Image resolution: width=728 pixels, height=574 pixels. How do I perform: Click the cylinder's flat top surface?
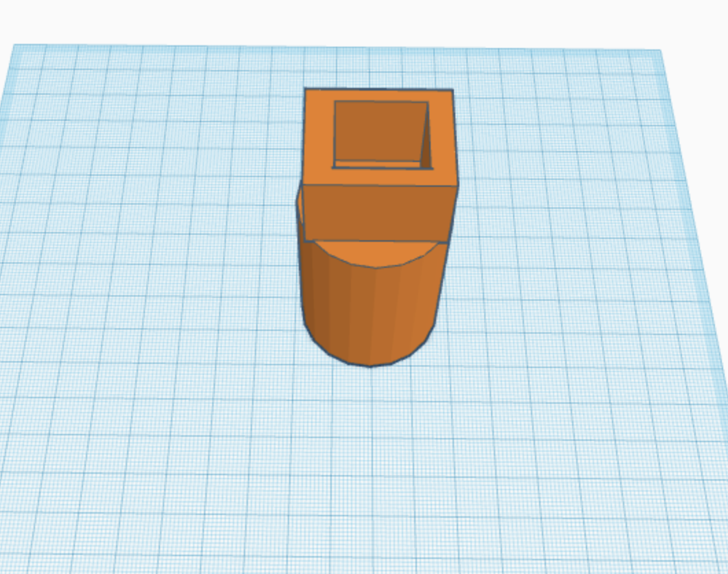click(x=376, y=253)
